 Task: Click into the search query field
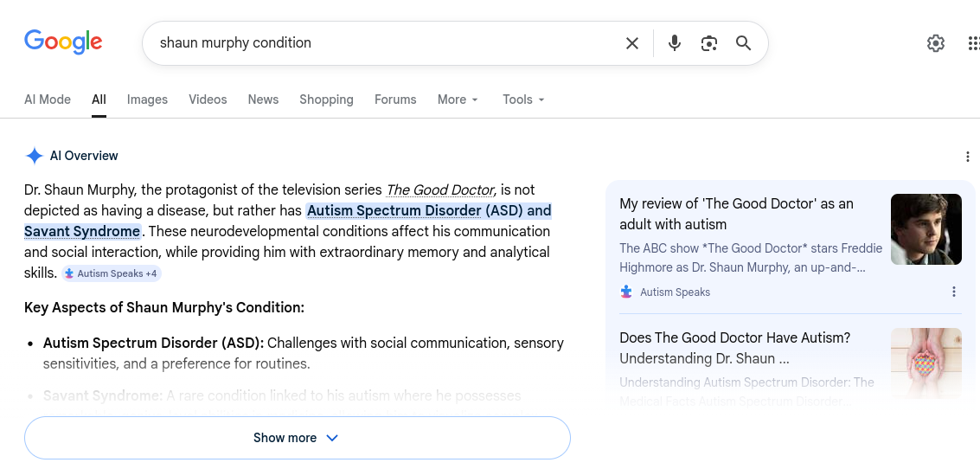click(x=381, y=43)
